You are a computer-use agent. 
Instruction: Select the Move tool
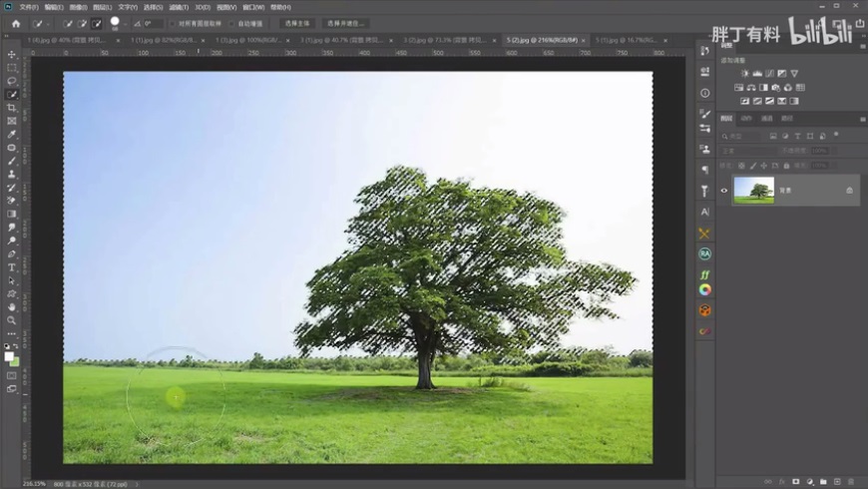tap(12, 55)
